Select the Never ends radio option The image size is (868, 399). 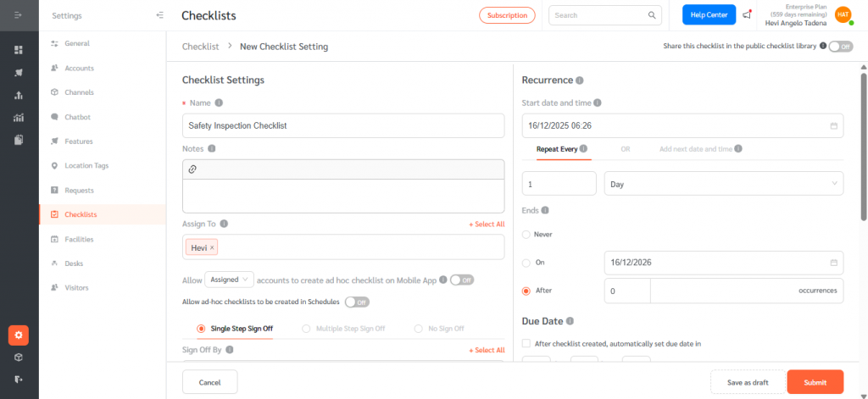[x=526, y=234]
